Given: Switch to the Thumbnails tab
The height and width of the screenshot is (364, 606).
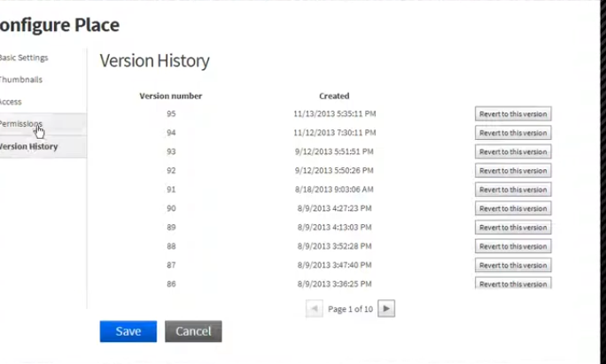Looking at the screenshot, I should [21, 80].
